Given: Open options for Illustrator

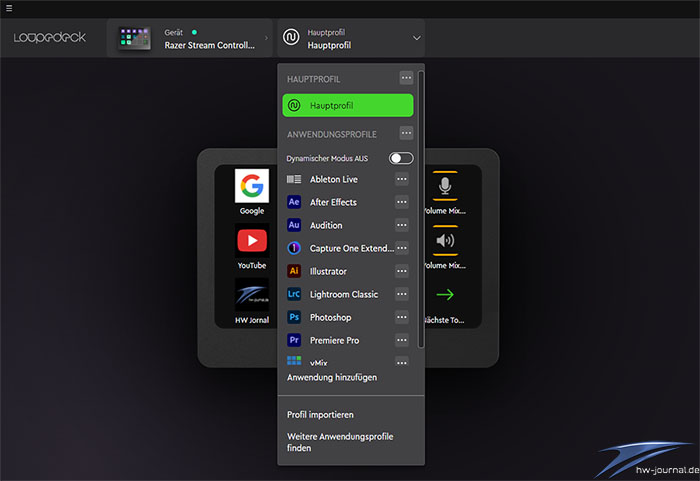Looking at the screenshot, I should click(402, 271).
